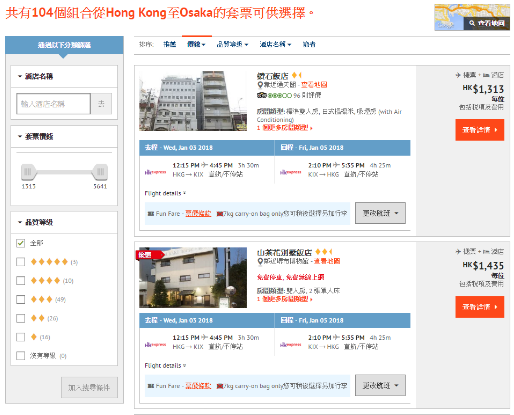Uncheck the 'All' star rating checkbox

(x=21, y=243)
